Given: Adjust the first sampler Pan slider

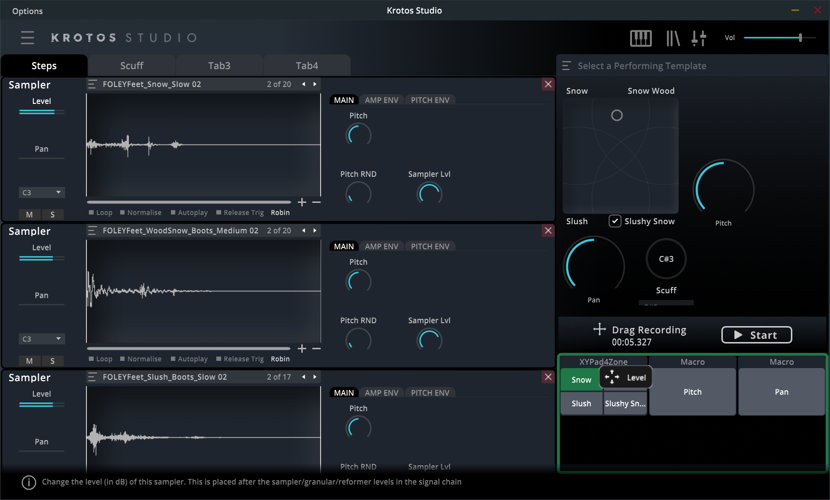Looking at the screenshot, I should click(x=41, y=158).
